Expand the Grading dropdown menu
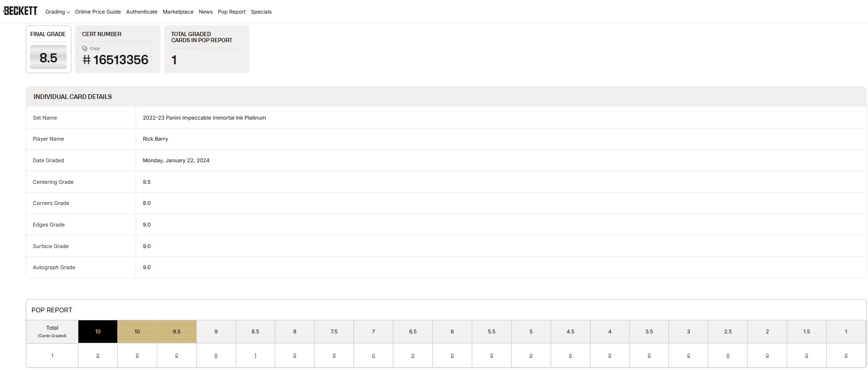Screen dimensions: 868x370 tap(57, 12)
